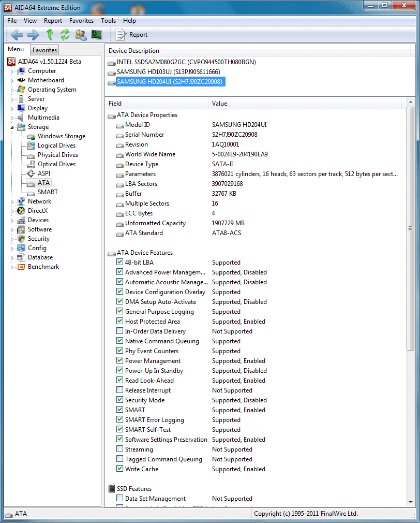
Task: Open Optical Drives in the tree
Action: click(56, 165)
